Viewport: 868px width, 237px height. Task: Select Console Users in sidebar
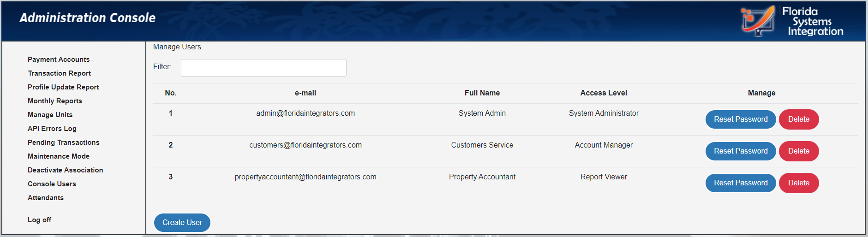(x=52, y=184)
